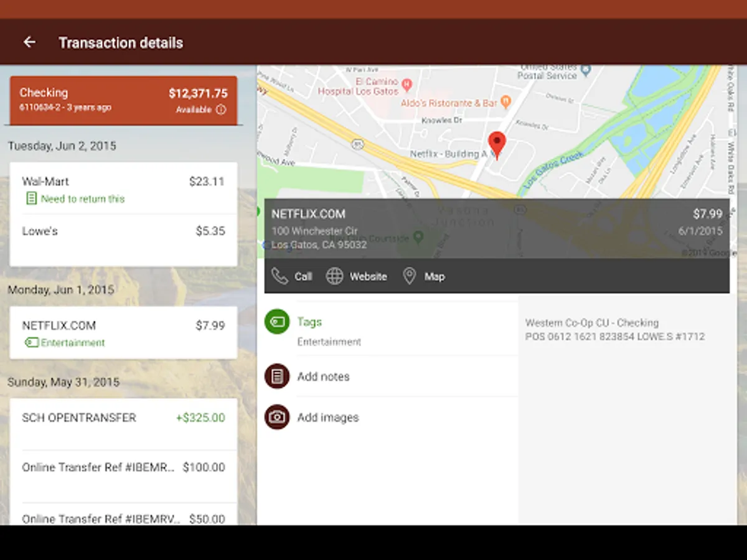The image size is (747, 560).
Task: Tap the Entertainment tag icon under NETFLIX.COM
Action: tap(31, 342)
